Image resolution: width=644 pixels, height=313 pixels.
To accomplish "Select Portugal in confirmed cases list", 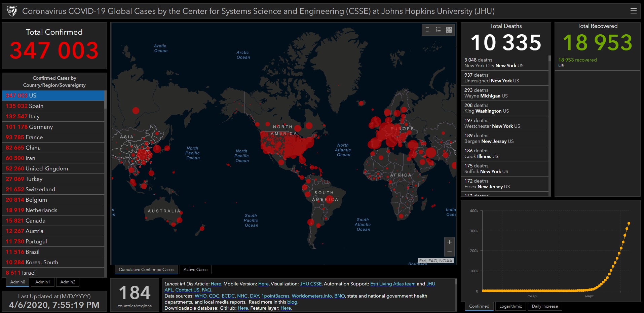I will tap(53, 241).
